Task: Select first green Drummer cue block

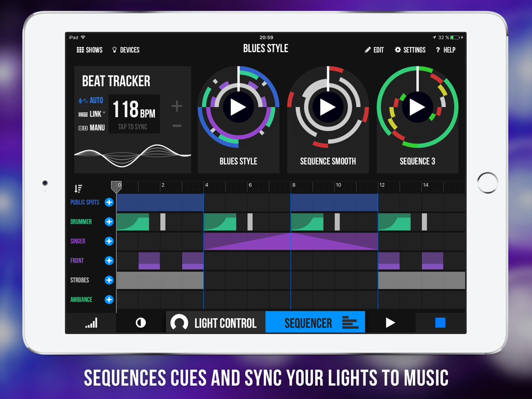Action: tap(132, 222)
